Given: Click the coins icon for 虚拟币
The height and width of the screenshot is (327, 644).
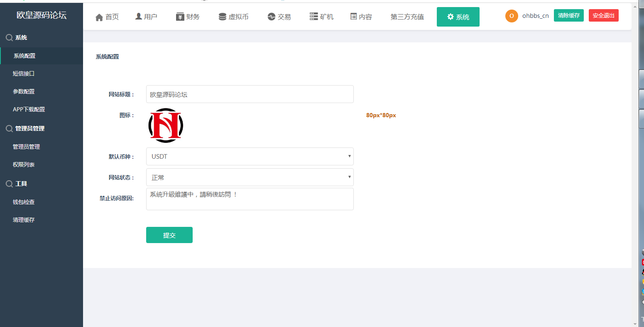Looking at the screenshot, I should 222,17.
